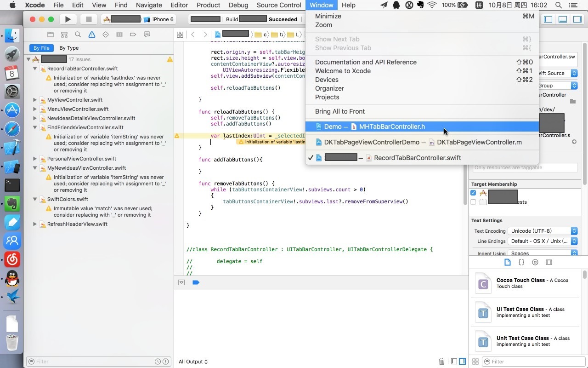The width and height of the screenshot is (588, 368).
Task: Open the project navigator folder icon
Action: coord(51,34)
